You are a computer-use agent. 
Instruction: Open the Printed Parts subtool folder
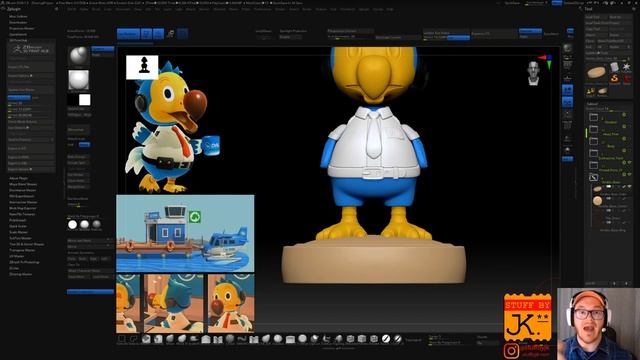click(593, 165)
